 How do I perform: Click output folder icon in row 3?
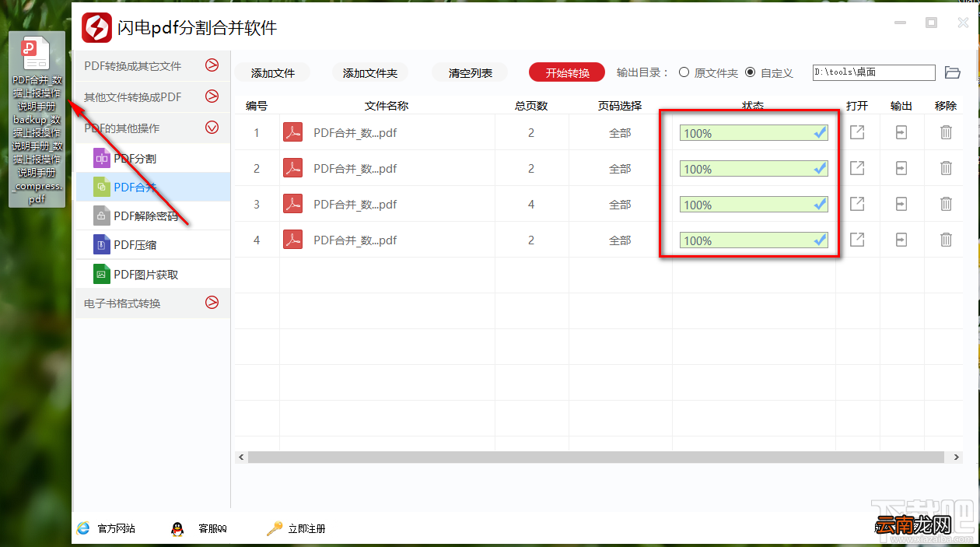tap(901, 204)
